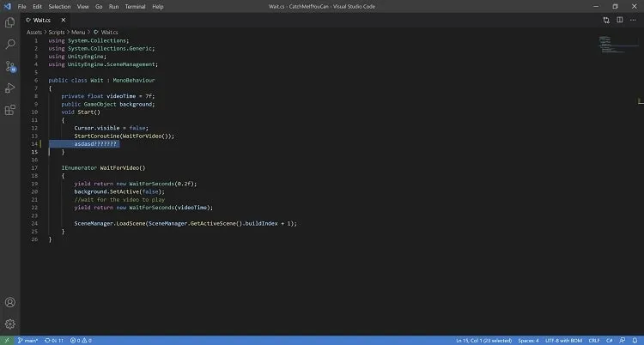Open the Search view icon

(9, 44)
